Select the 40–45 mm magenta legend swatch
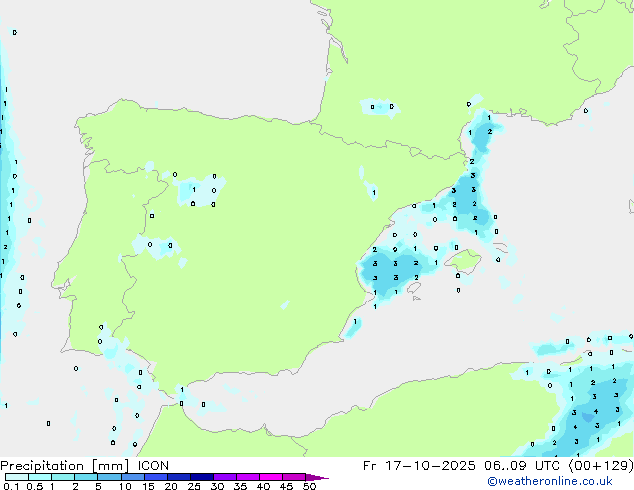This screenshot has width=634, height=490. click(x=271, y=477)
